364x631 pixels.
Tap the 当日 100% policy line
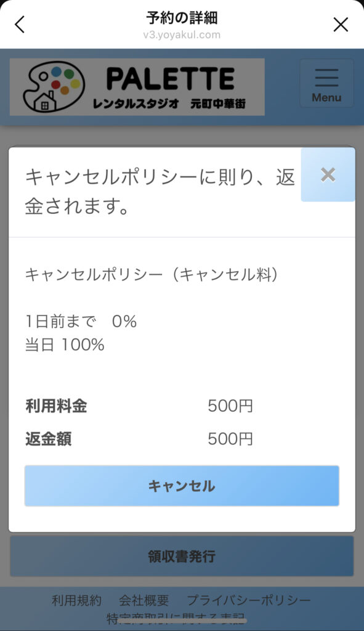pyautogui.click(x=65, y=345)
